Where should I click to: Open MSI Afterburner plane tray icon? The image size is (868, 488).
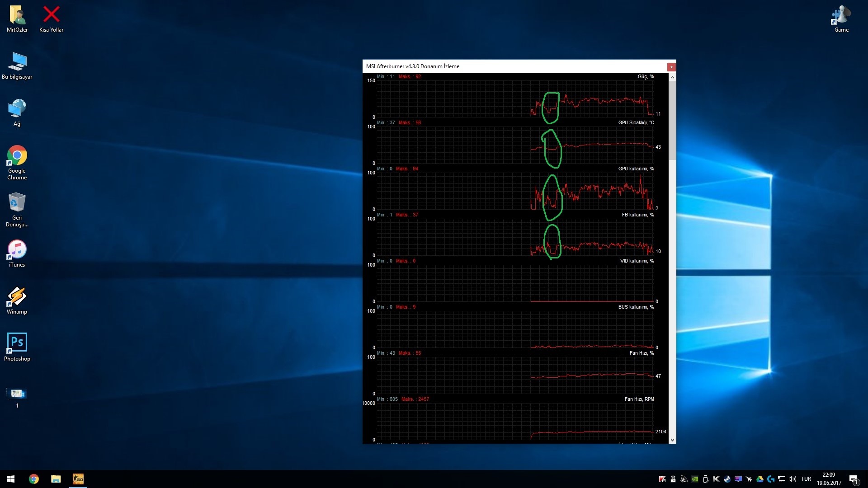pos(749,479)
